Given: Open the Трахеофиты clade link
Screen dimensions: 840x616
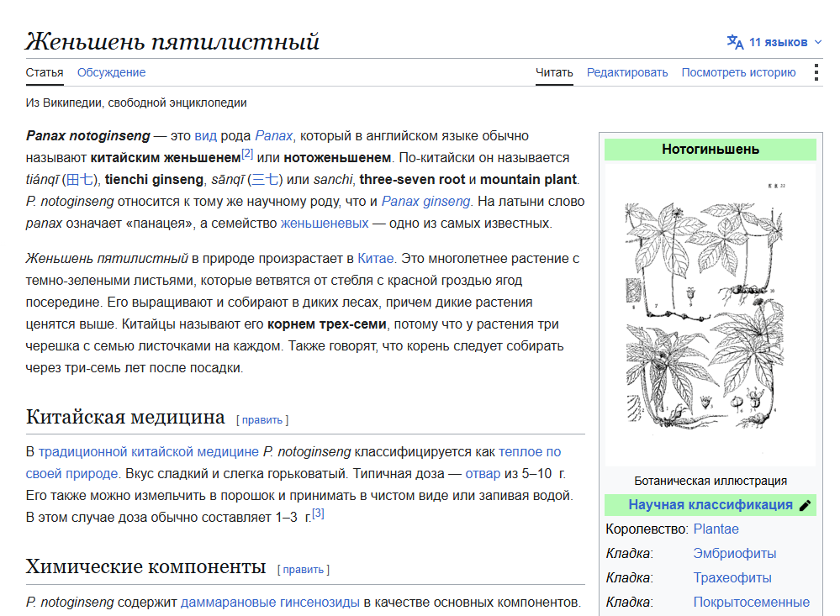Looking at the screenshot, I should pos(732,578).
